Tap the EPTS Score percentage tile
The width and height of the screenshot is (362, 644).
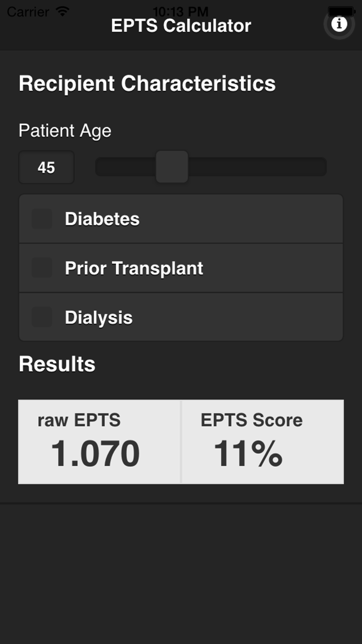point(262,442)
